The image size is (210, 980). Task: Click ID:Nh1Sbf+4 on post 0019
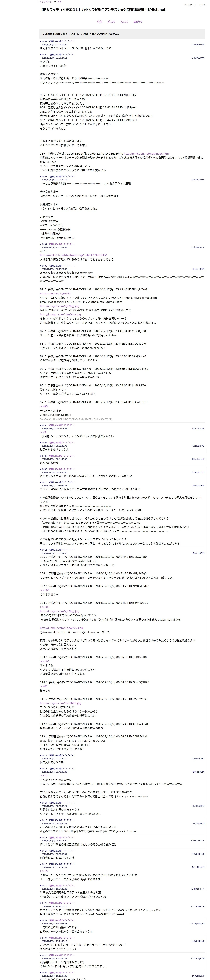click(198, 889)
